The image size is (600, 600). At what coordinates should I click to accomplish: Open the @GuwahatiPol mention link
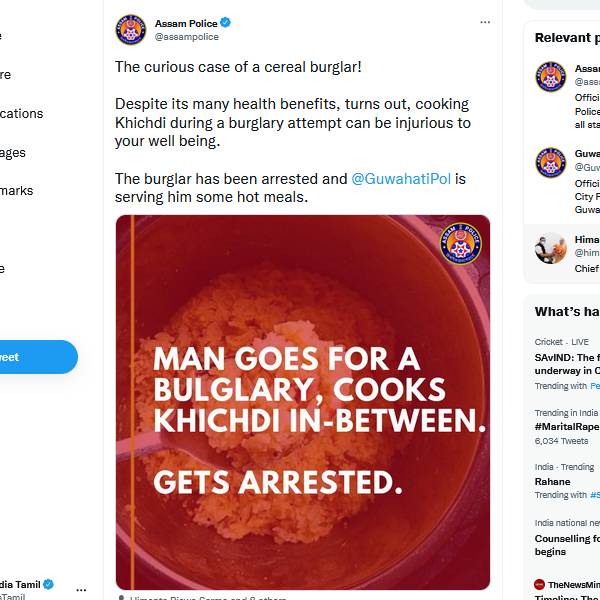pyautogui.click(x=401, y=179)
